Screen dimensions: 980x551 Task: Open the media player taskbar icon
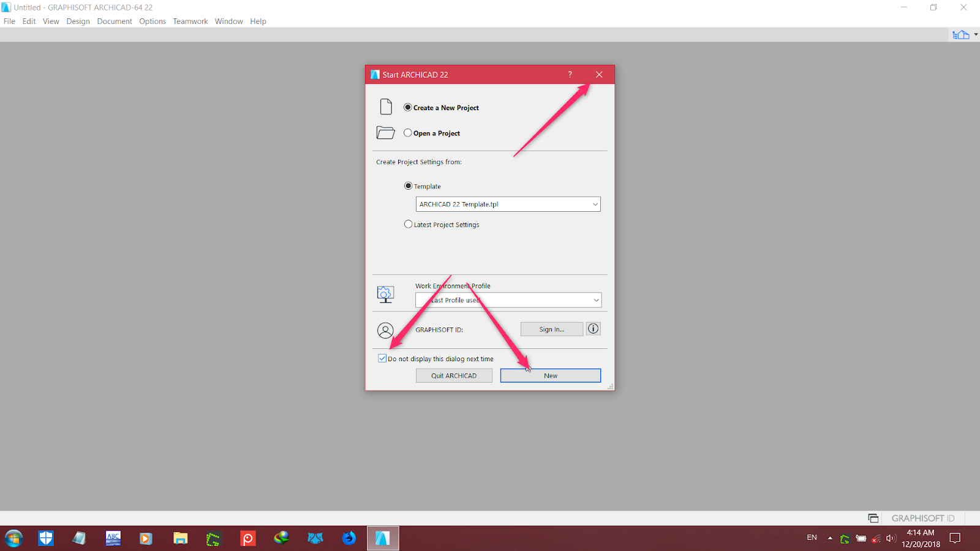point(146,539)
